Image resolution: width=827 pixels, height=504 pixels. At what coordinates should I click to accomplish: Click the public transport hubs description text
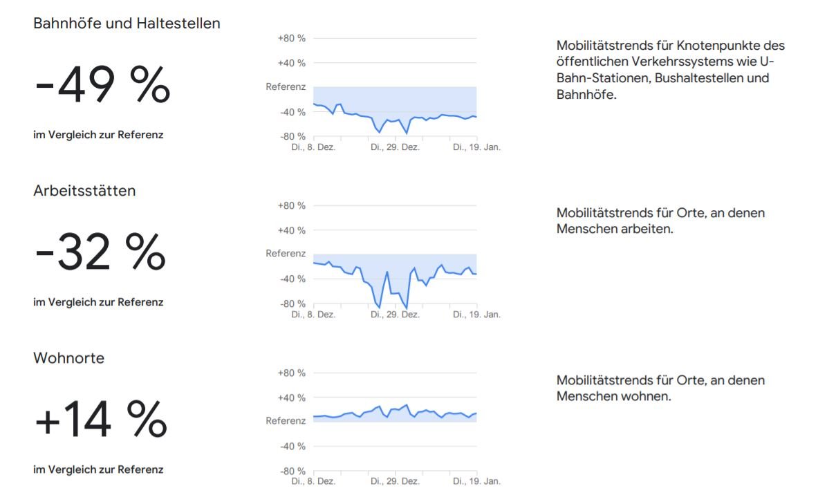click(x=671, y=70)
